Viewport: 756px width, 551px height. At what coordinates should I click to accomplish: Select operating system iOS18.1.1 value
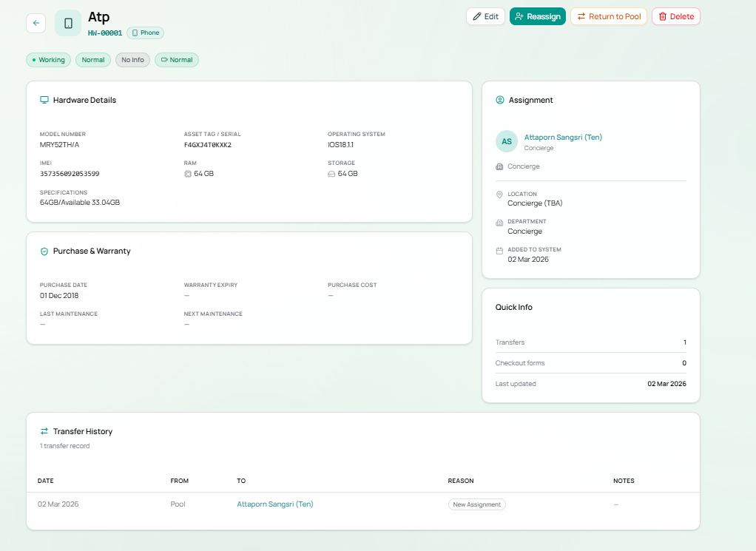pyautogui.click(x=340, y=145)
